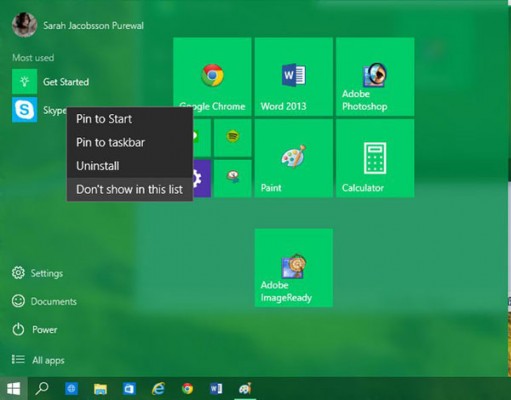Select Uninstall from the context menu
The image size is (511, 400).
130,166
